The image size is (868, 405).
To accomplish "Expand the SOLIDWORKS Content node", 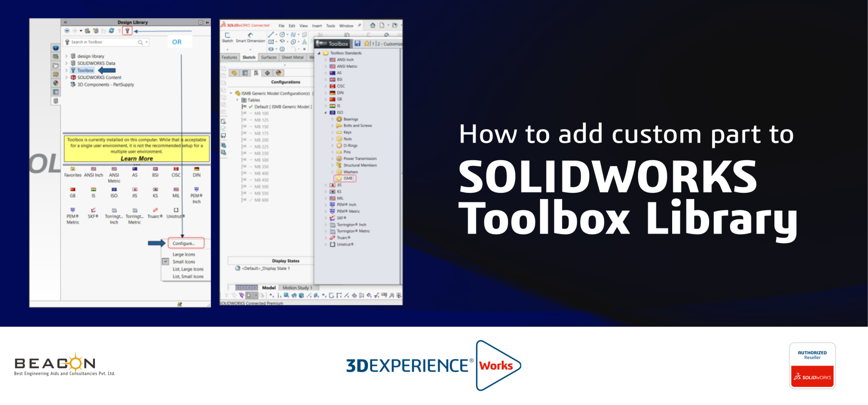I will pos(67,78).
